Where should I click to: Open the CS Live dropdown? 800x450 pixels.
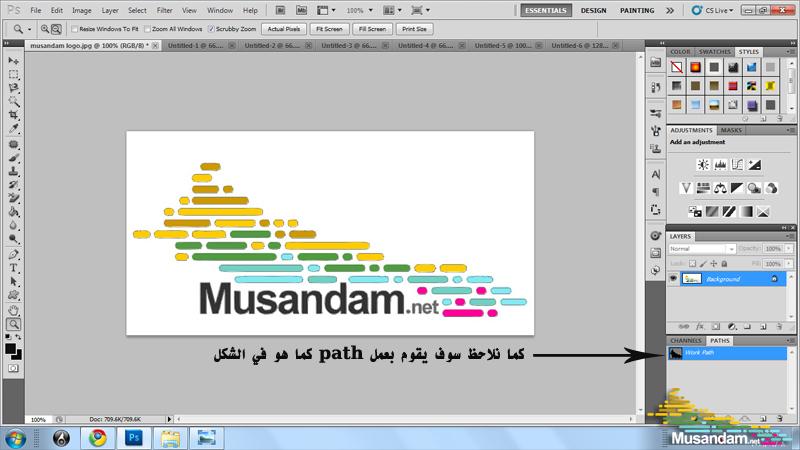pos(712,10)
